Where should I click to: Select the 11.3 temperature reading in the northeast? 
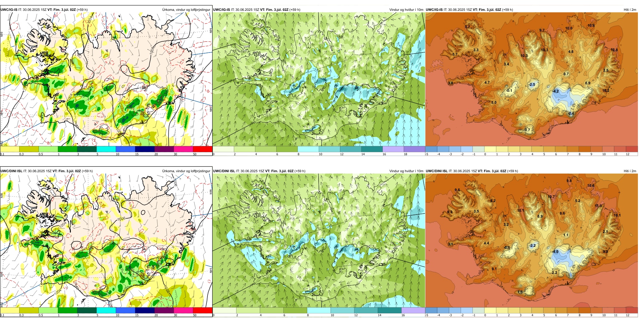coord(599,206)
